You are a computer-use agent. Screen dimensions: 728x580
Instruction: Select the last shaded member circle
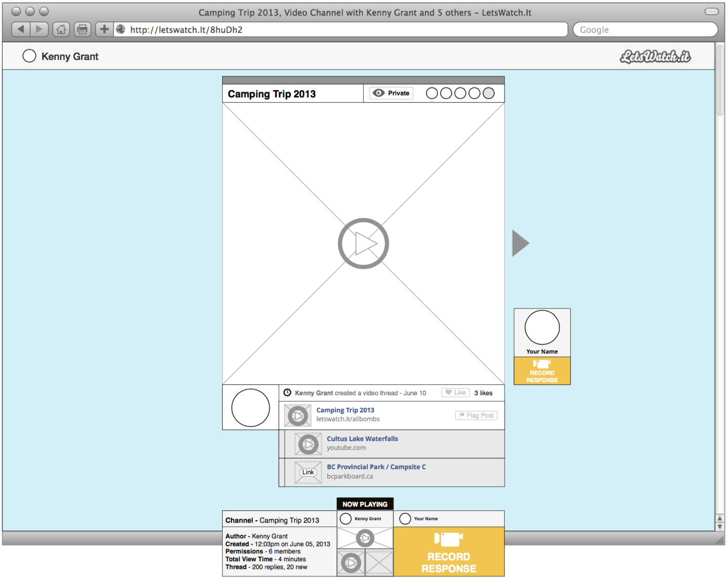coord(489,93)
